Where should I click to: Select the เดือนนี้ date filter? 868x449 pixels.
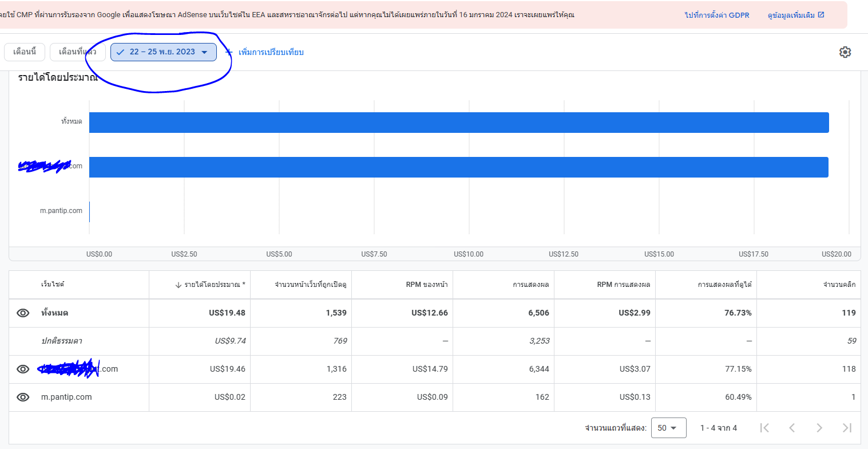tap(25, 52)
